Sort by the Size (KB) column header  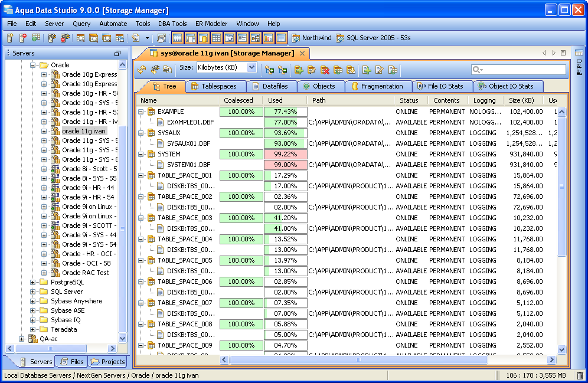point(522,100)
